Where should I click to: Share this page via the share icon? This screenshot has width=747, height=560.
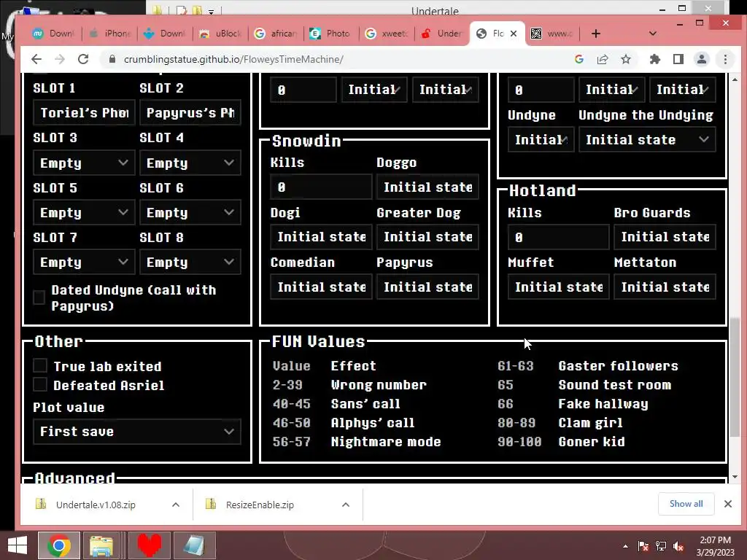coord(603,59)
